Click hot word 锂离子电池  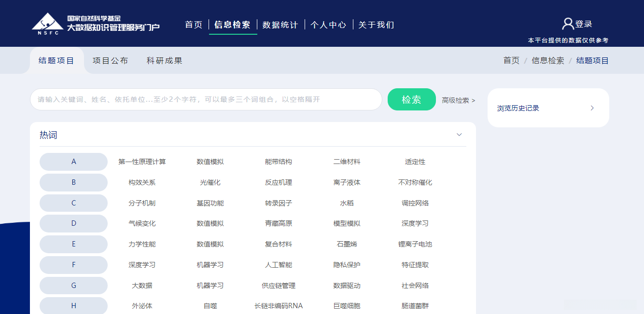pos(415,244)
